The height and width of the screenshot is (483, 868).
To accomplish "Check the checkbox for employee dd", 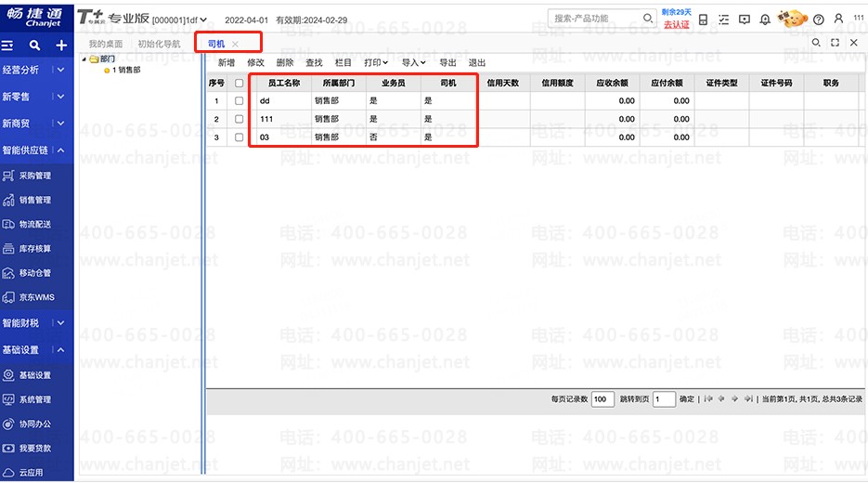I will (240, 101).
